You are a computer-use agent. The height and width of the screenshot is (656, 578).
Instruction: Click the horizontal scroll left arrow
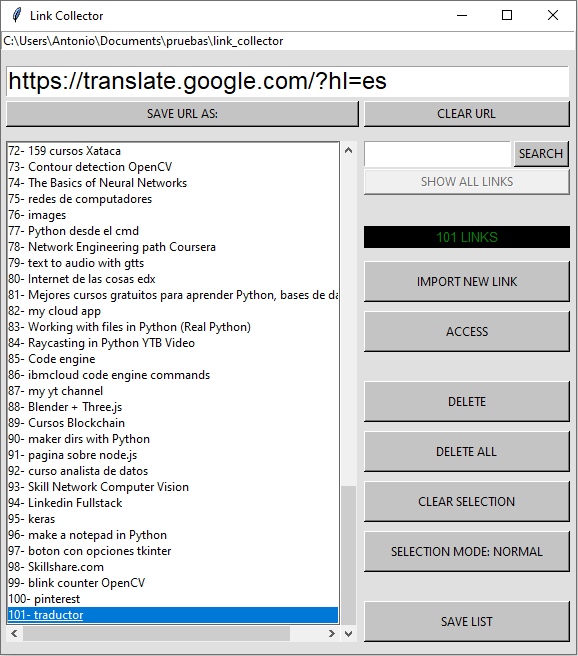tap(14, 633)
